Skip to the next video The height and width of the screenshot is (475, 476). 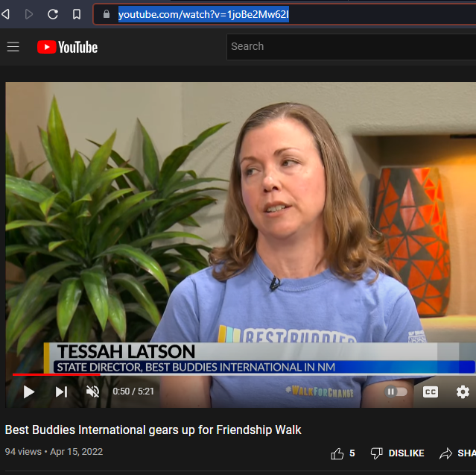(61, 391)
